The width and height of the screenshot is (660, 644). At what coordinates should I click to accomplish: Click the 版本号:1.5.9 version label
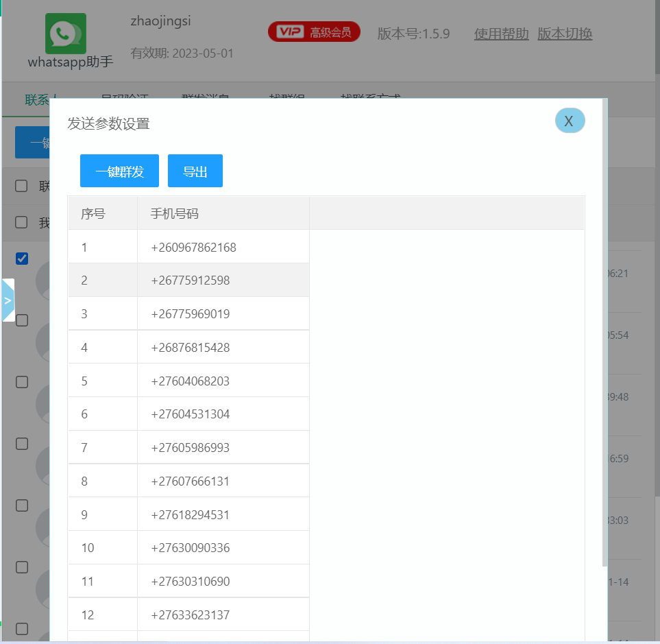[x=413, y=34]
